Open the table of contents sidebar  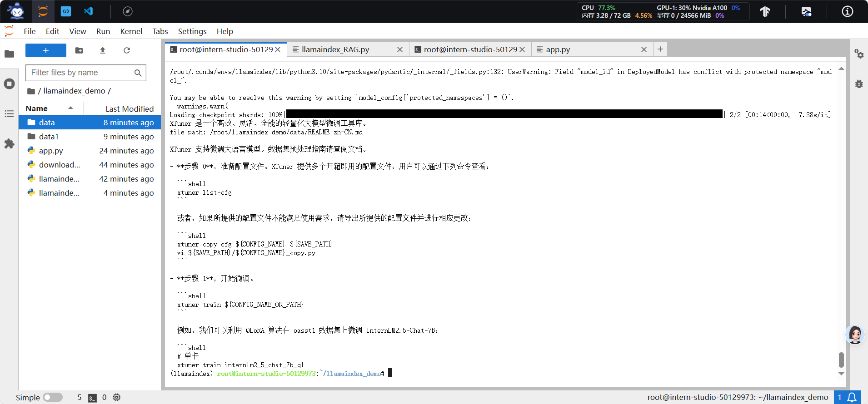coord(9,113)
